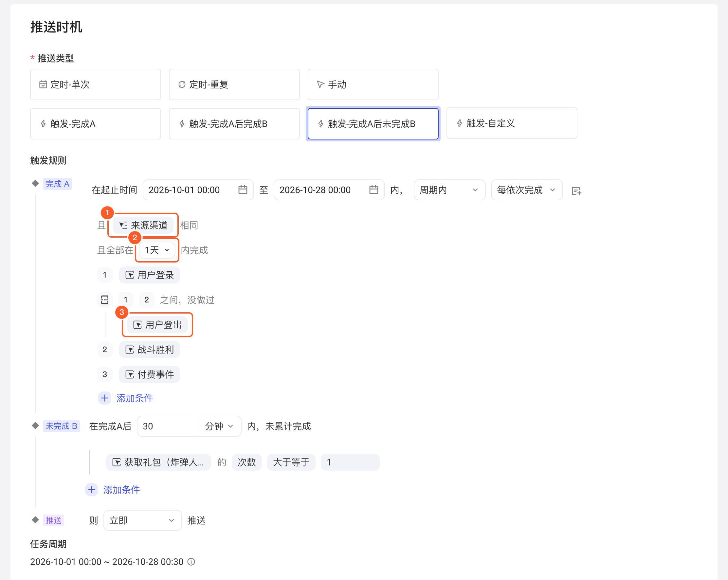Choose the 手动 push type
This screenshot has height=580, width=728.
tap(373, 84)
